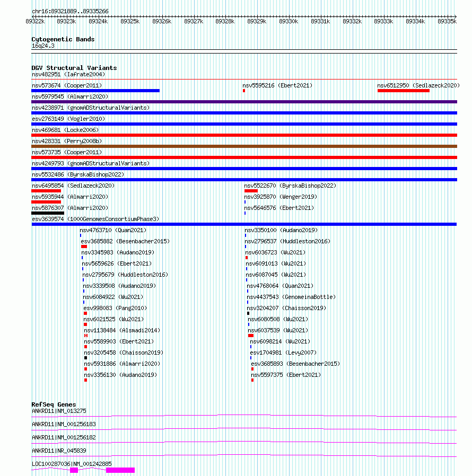Viewport: 472px width, 476px height.
Task: Click the nsv3350100 (Audano2019) label
Action: [x=281, y=230]
